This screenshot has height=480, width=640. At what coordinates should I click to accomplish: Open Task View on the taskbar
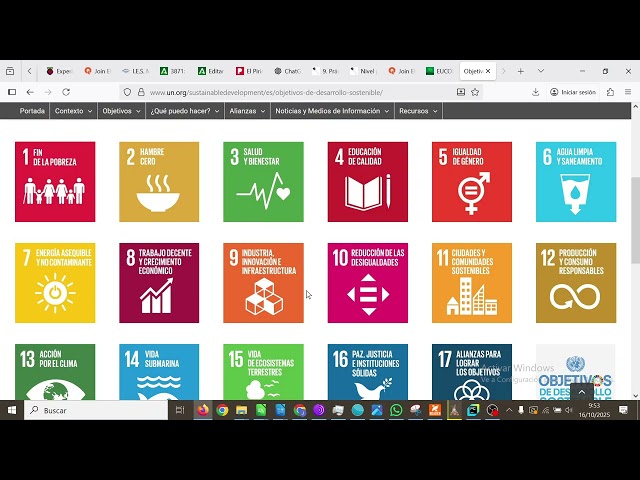pyautogui.click(x=180, y=410)
